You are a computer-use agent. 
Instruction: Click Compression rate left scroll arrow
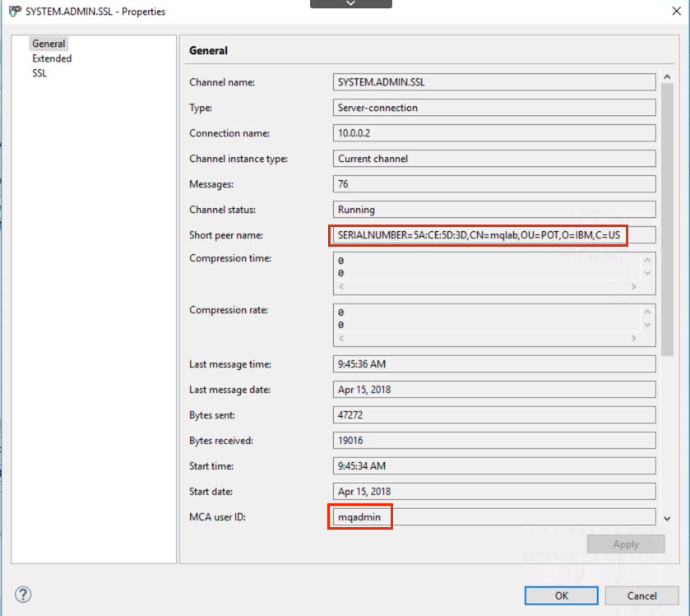click(341, 338)
